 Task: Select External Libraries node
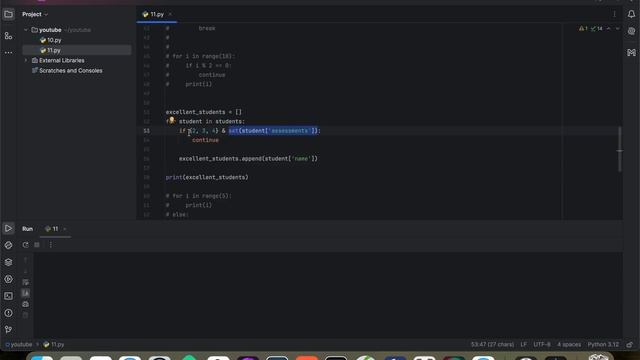coord(58,60)
